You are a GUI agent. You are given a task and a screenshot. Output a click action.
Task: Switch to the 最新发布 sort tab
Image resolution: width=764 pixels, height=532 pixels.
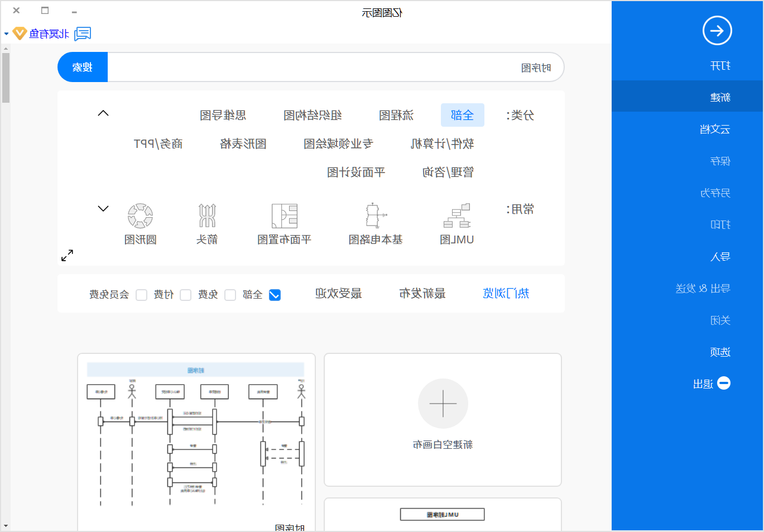pos(422,293)
